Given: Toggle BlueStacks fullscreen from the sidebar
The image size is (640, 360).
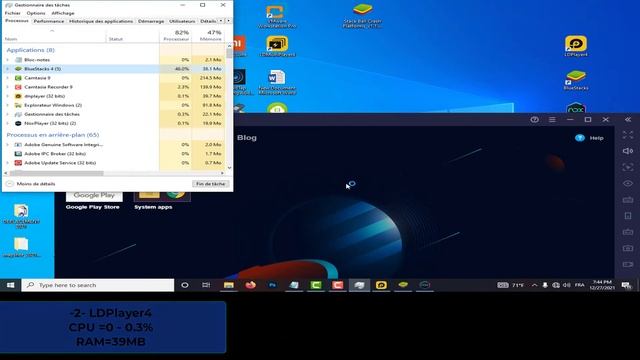Looking at the screenshot, I should [628, 135].
